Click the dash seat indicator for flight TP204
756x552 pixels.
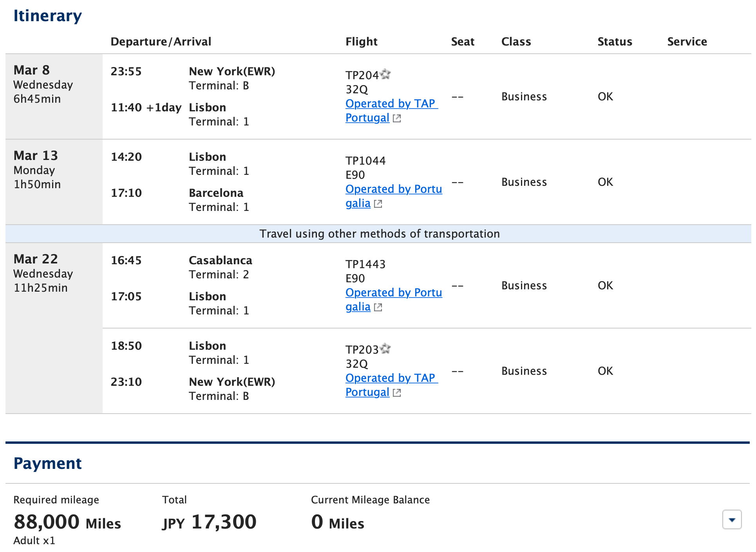click(457, 96)
